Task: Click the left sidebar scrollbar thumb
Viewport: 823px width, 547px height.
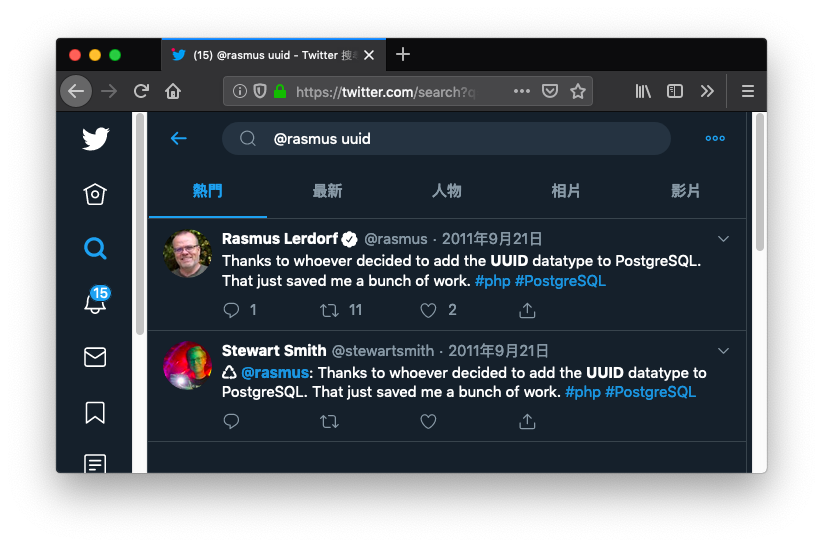Action: pos(140,224)
